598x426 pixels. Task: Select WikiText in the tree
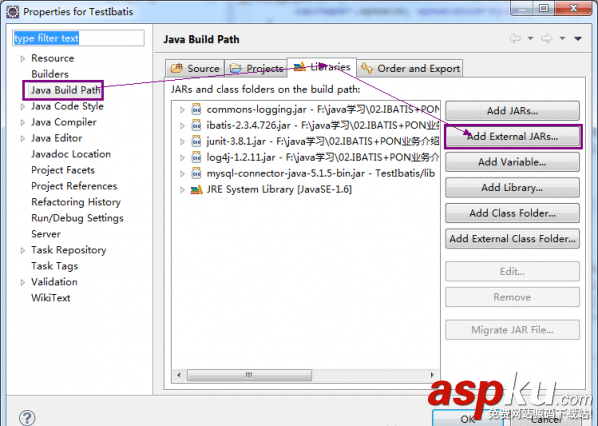coord(51,298)
